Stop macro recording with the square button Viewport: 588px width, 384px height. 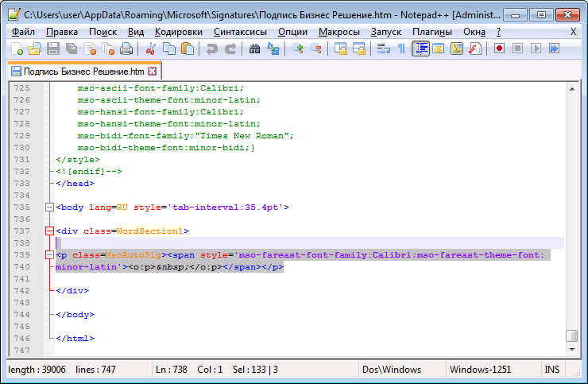[x=517, y=48]
